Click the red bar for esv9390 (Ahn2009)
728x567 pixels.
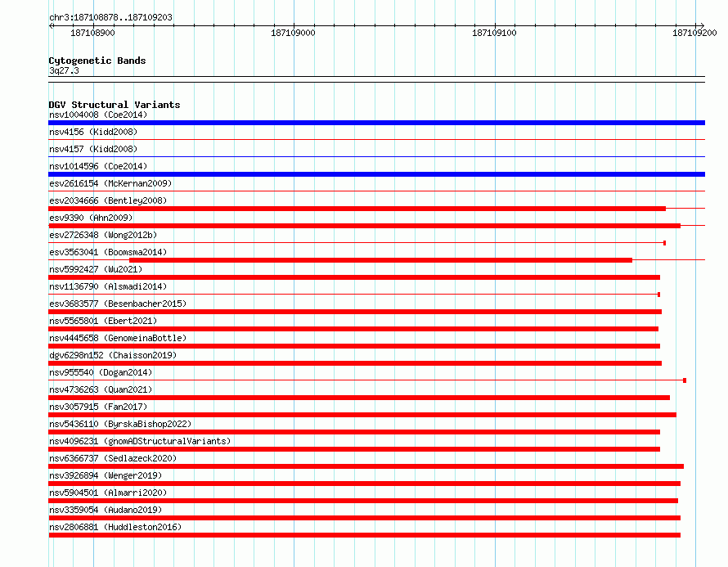pos(365,226)
